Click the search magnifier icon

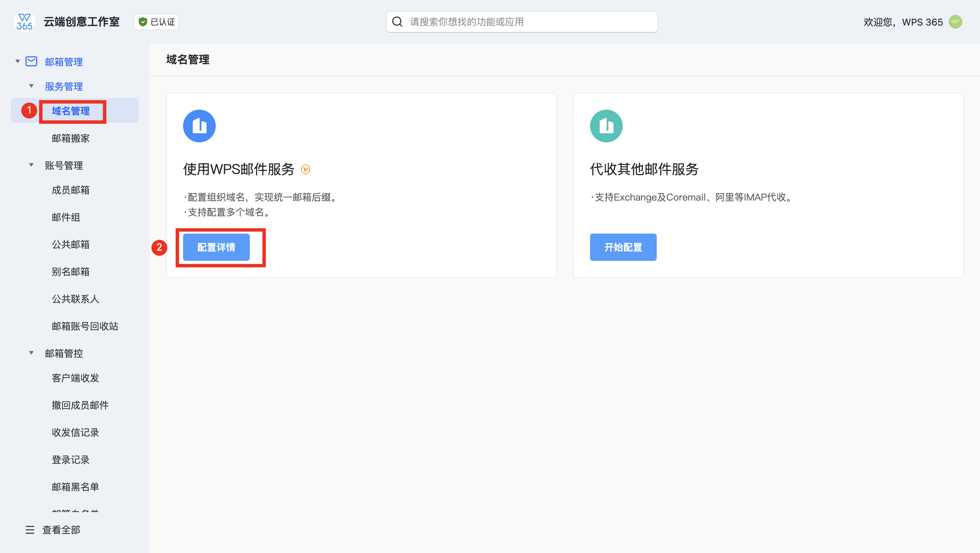[x=397, y=22]
